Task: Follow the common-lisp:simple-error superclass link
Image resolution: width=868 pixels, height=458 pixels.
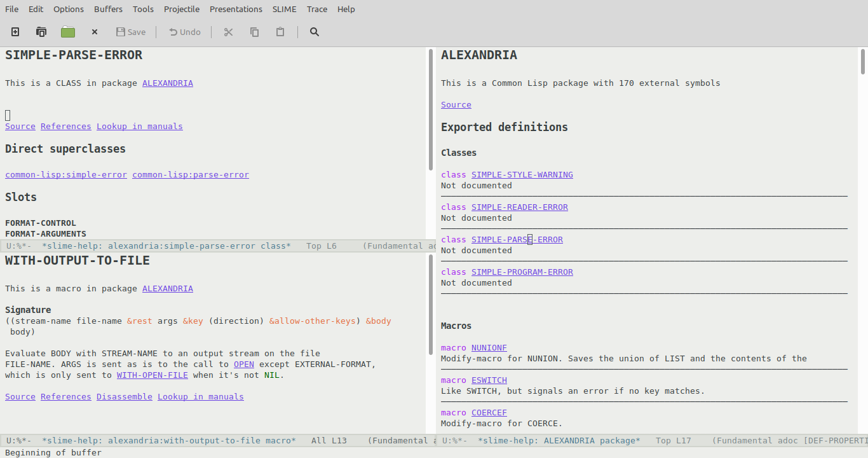Action: 66,175
